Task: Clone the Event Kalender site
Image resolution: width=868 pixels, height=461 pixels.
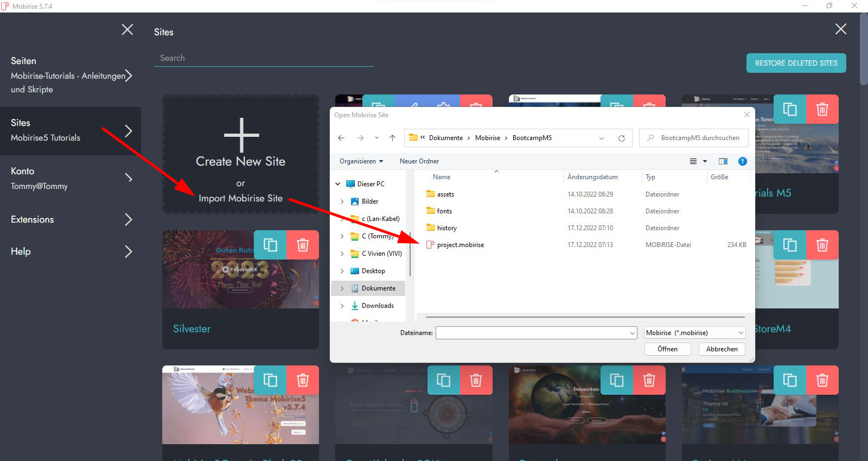Action: coord(444,380)
